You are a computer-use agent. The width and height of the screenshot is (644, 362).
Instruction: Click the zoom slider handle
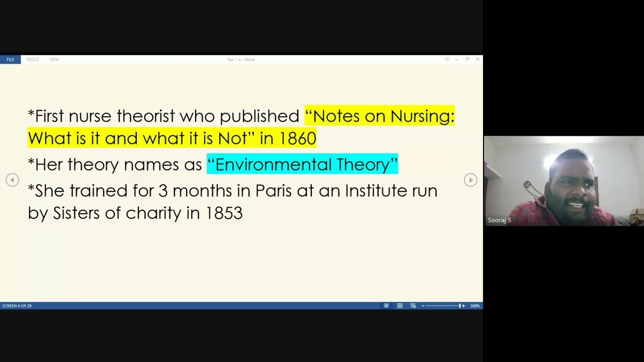point(459,306)
